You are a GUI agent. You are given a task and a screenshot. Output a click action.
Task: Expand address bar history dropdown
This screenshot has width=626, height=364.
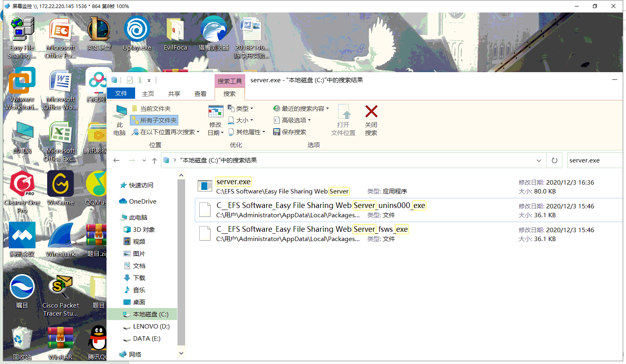(x=539, y=160)
